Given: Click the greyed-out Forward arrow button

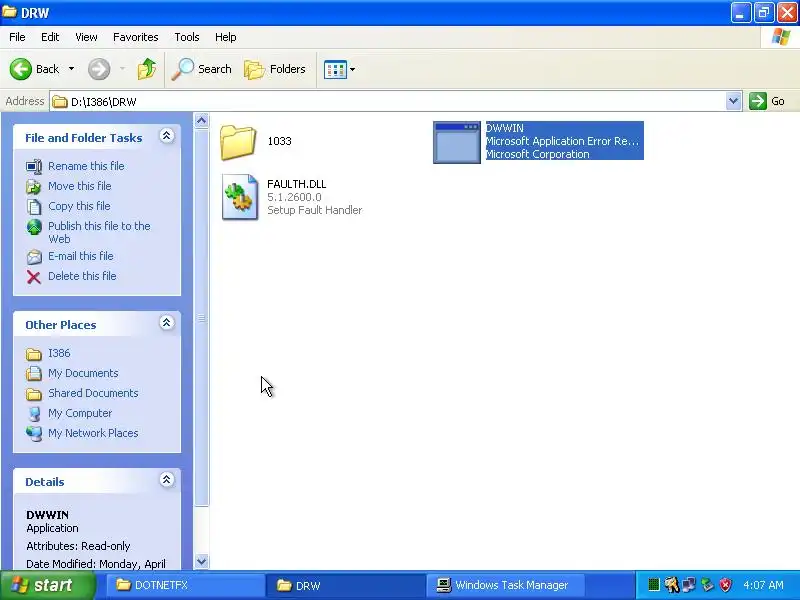Looking at the screenshot, I should [99, 69].
